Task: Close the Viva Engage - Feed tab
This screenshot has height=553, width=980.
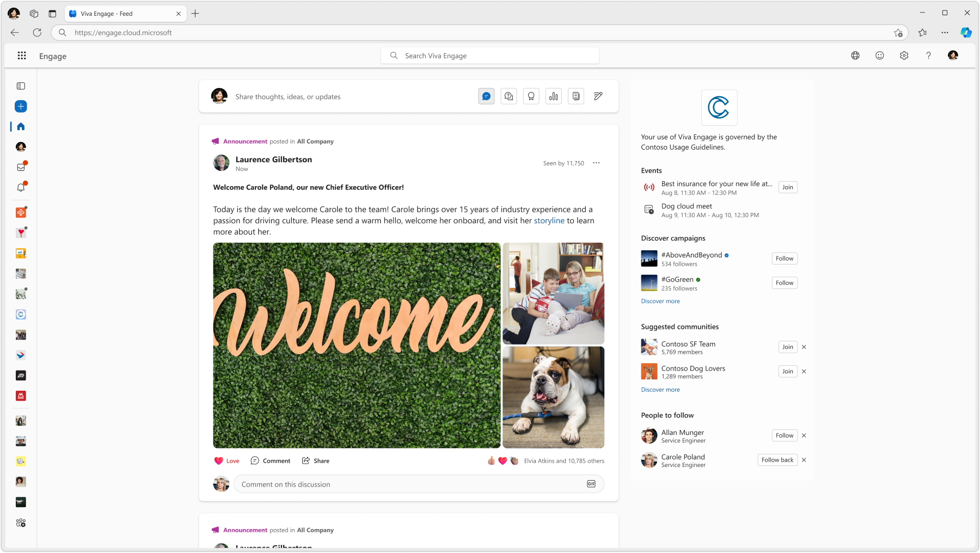Action: point(179,14)
